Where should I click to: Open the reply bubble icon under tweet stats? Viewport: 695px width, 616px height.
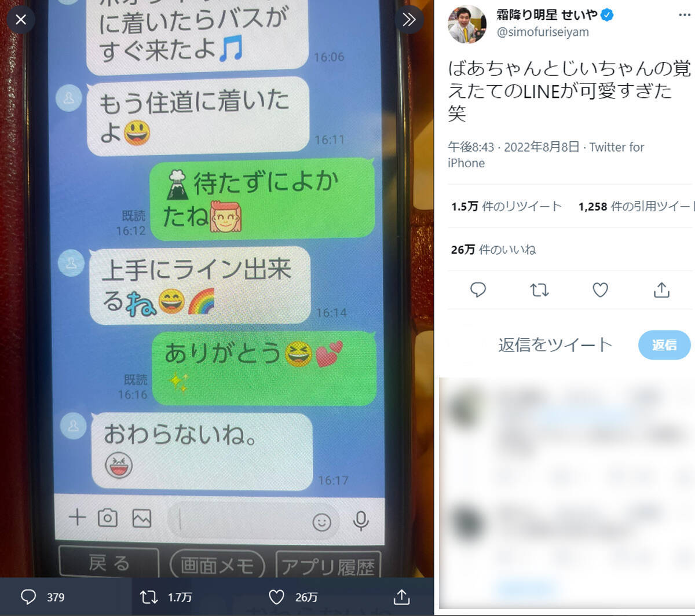pos(478,289)
